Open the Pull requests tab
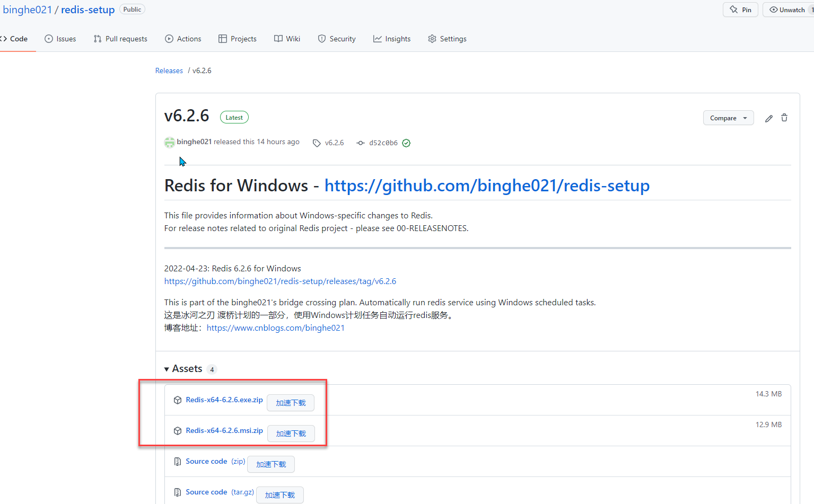Screen dimensions: 814x504 (x=120, y=39)
